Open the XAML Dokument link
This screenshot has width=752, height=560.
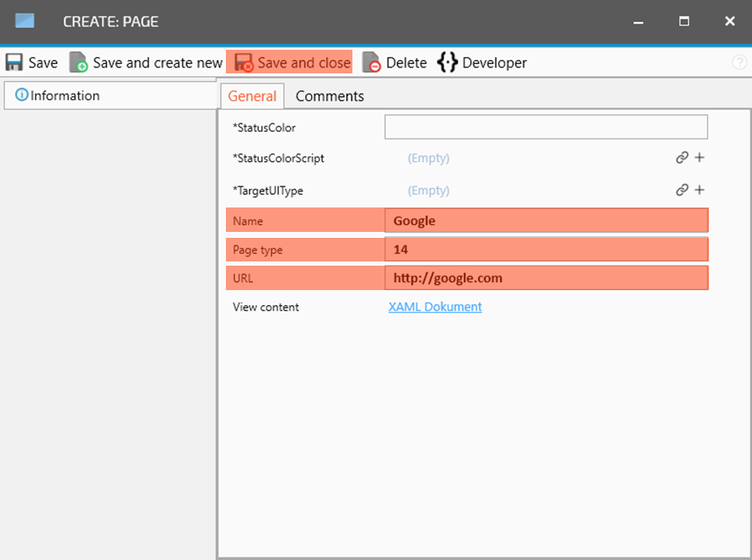point(435,307)
